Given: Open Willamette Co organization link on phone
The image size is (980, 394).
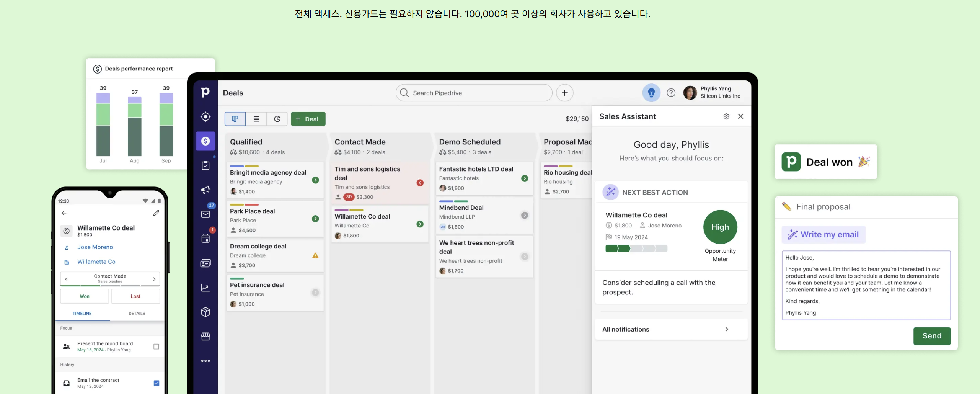Looking at the screenshot, I should pos(96,262).
